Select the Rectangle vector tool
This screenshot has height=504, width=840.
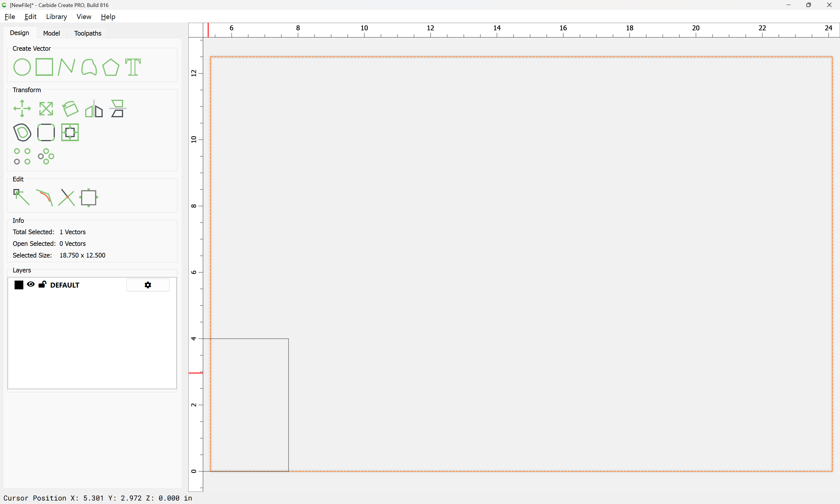[x=44, y=67]
